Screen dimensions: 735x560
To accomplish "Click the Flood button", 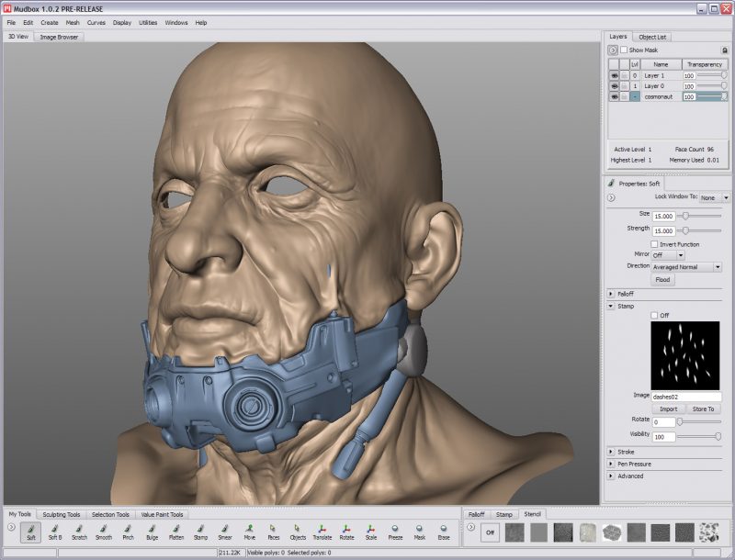I will coord(662,280).
